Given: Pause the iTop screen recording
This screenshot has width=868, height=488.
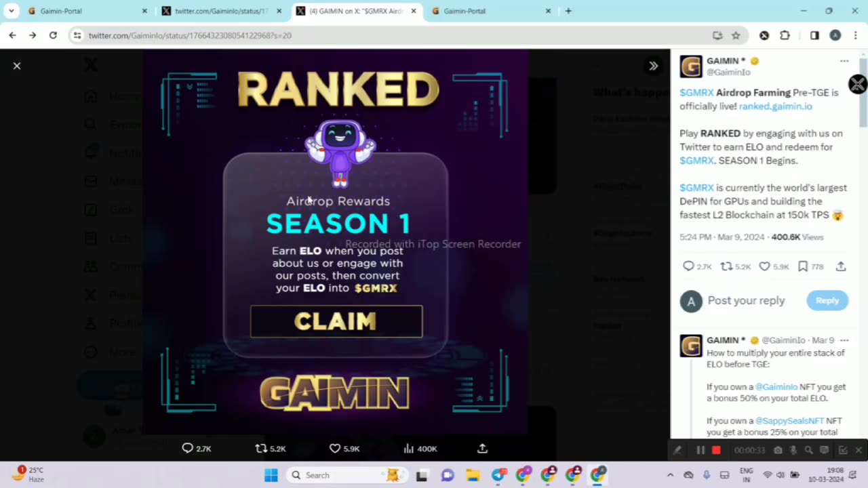Looking at the screenshot, I should pyautogui.click(x=701, y=450).
